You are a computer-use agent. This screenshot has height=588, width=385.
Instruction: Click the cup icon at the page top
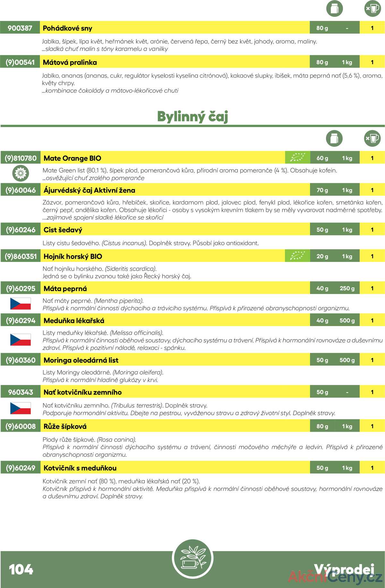click(x=372, y=8)
